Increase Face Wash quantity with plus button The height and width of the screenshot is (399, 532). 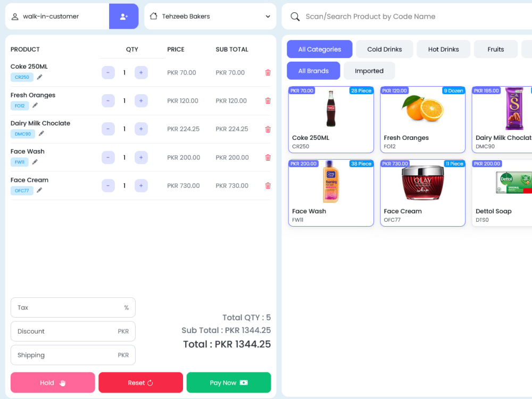click(x=141, y=157)
